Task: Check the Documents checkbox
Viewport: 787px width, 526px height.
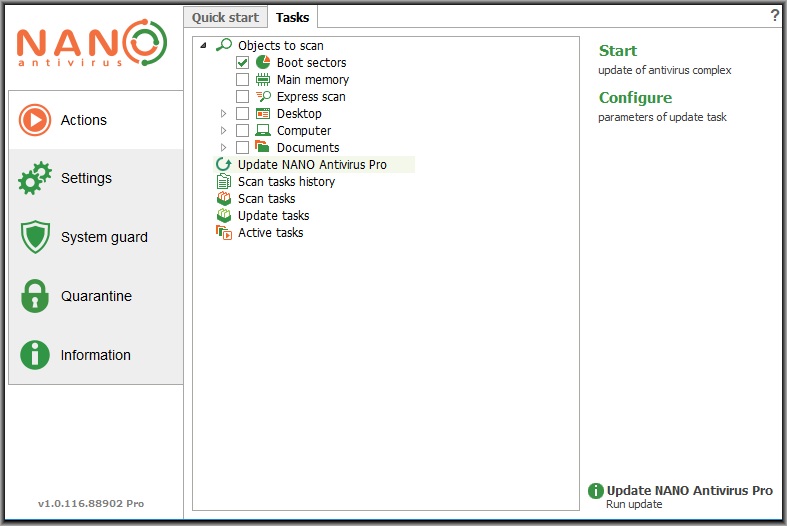Action: (x=242, y=148)
